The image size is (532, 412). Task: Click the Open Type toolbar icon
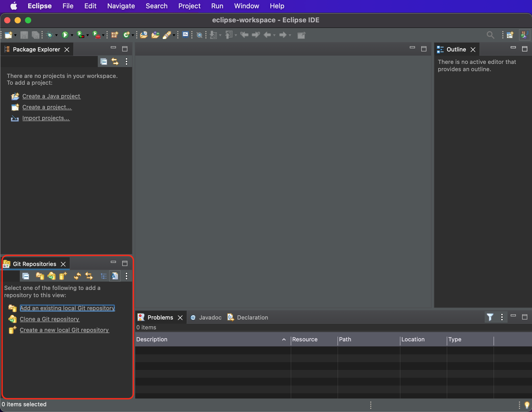[144, 35]
